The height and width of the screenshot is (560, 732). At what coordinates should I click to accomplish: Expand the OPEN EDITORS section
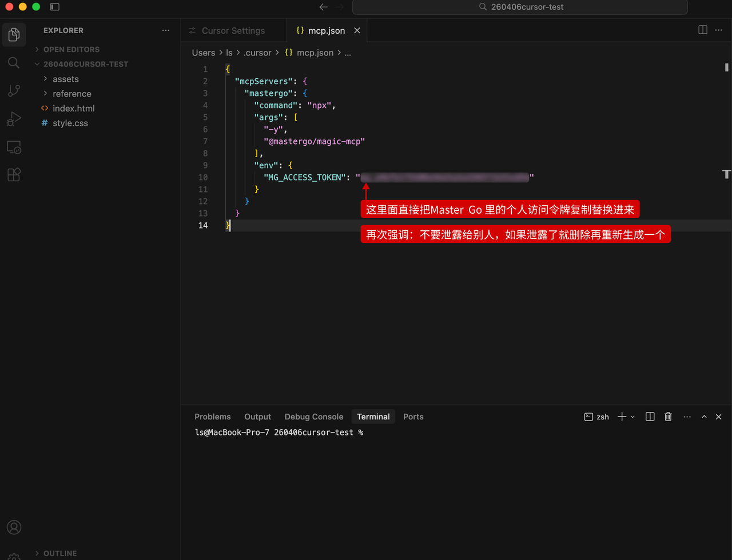(x=71, y=49)
